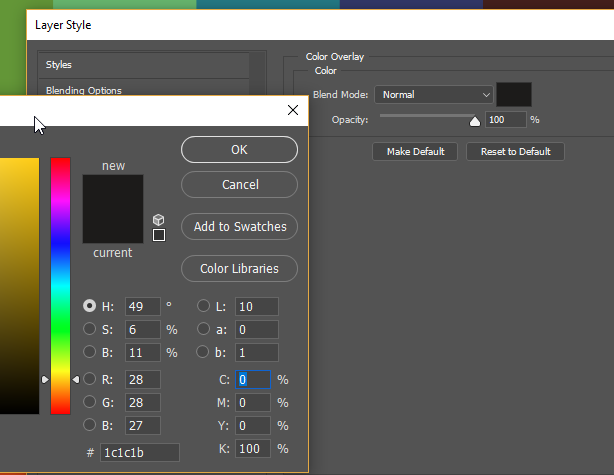The image size is (614, 475).
Task: Click Reset to Default button
Action: (515, 152)
